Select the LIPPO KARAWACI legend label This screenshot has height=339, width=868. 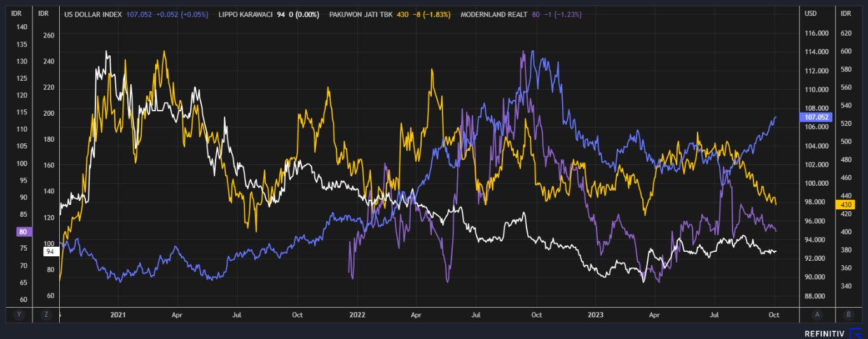coord(245,14)
